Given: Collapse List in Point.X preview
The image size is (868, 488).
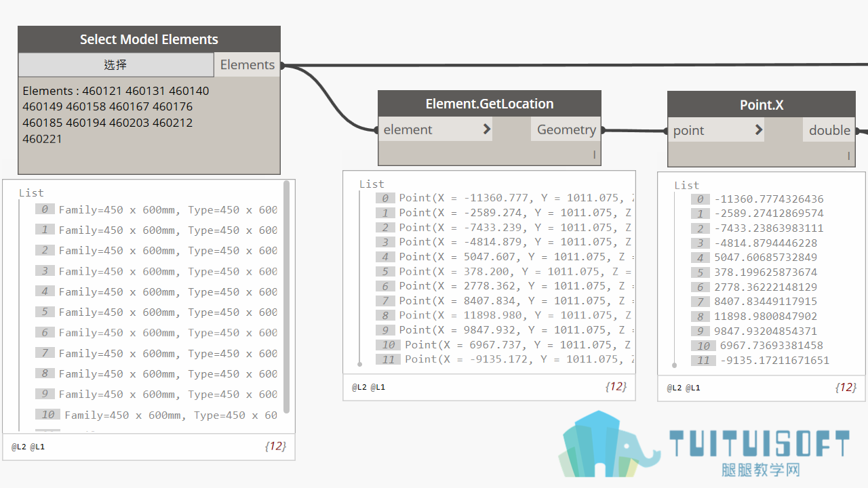Looking at the screenshot, I should point(686,185).
